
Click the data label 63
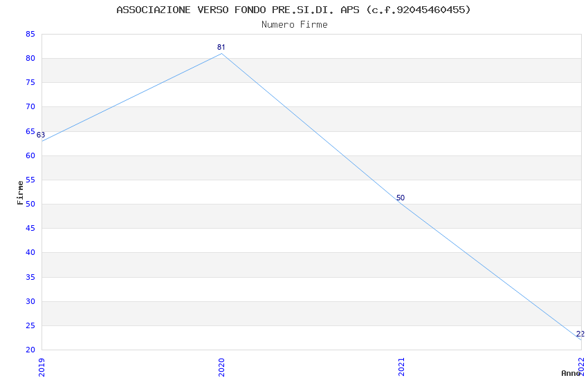[x=41, y=135]
